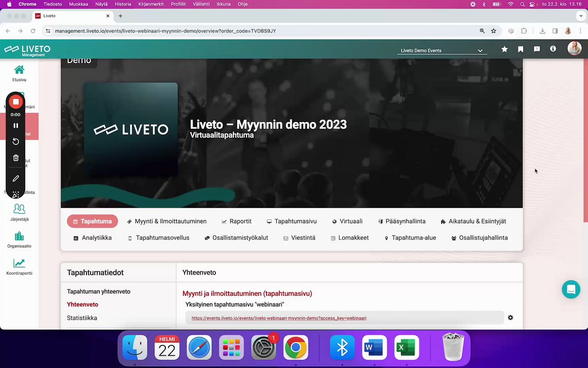Image resolution: width=588 pixels, height=368 pixels.
Task: Open Myynti & Ilmoittautuminen tab
Action: tap(167, 221)
